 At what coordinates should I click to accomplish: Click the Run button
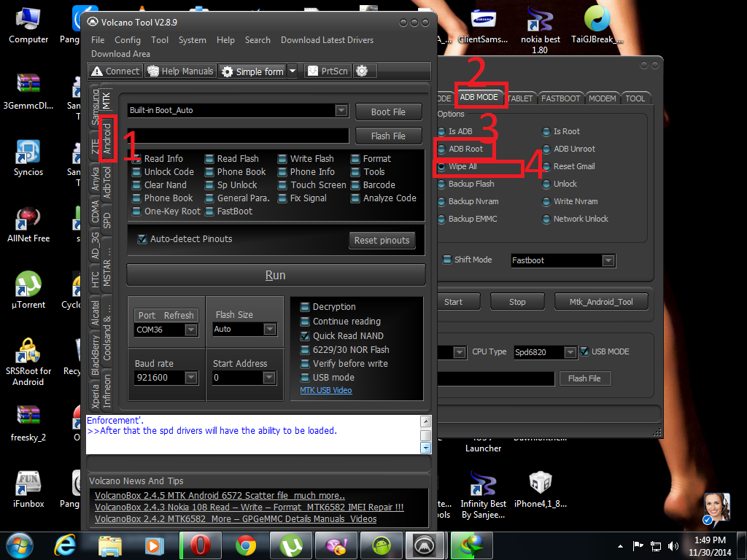click(276, 275)
